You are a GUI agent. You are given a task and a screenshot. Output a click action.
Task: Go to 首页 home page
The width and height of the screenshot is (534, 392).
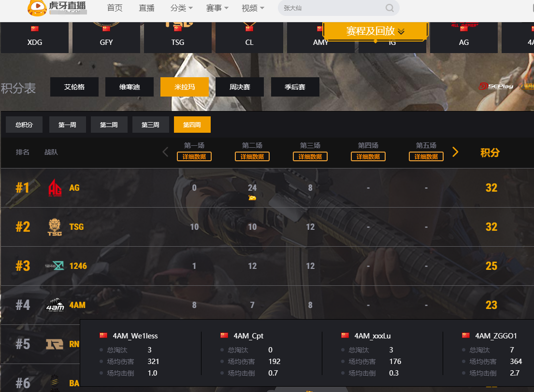115,8
